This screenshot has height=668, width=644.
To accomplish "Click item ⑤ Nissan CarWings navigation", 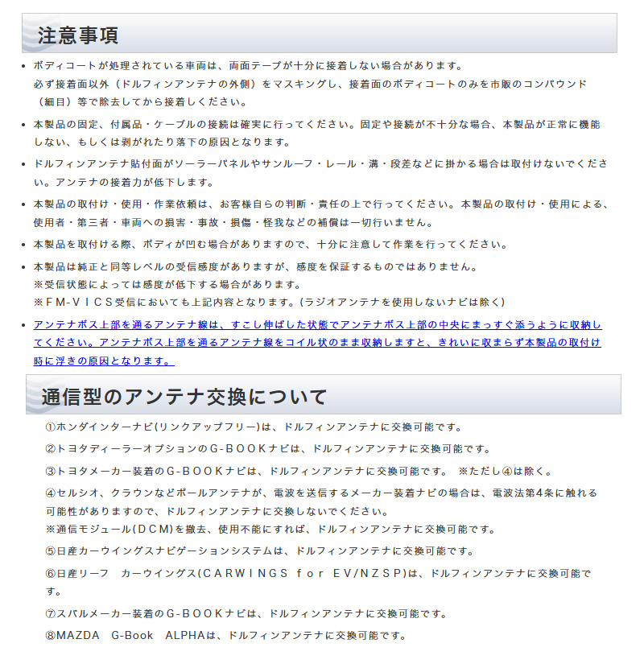I will pos(260,550).
